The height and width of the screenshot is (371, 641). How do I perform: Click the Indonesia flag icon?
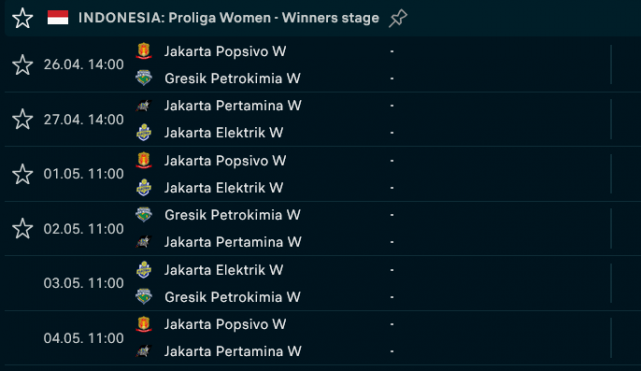tap(58, 18)
